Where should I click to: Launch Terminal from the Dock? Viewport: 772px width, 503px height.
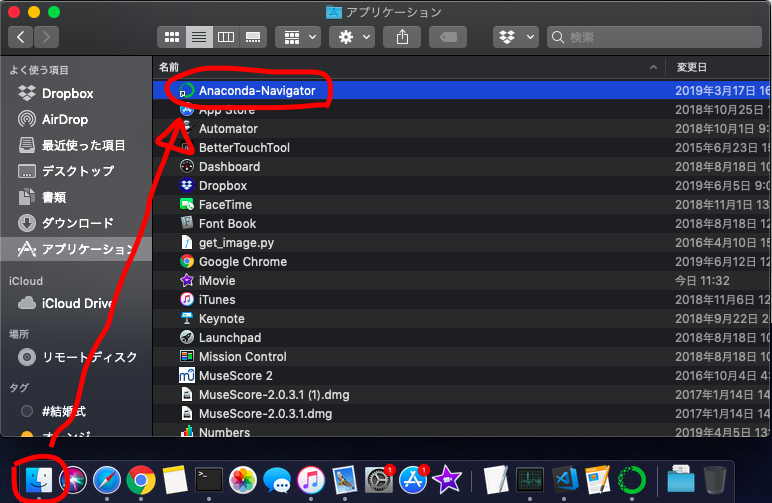coord(209,480)
